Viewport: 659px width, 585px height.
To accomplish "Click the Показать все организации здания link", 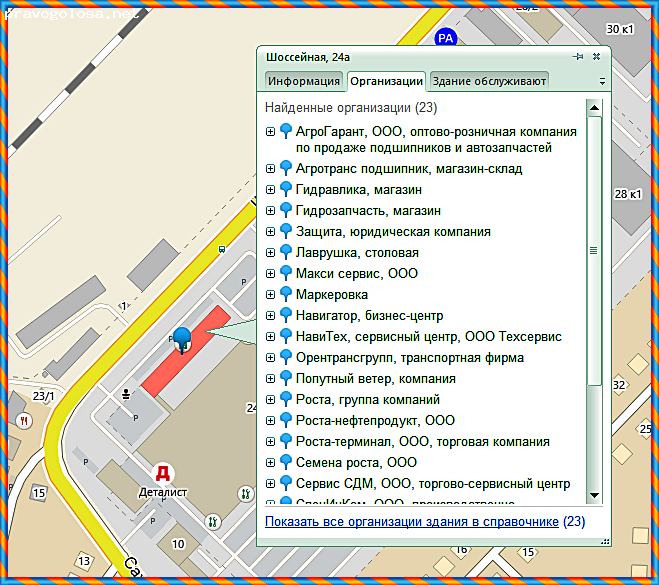I will (411, 521).
